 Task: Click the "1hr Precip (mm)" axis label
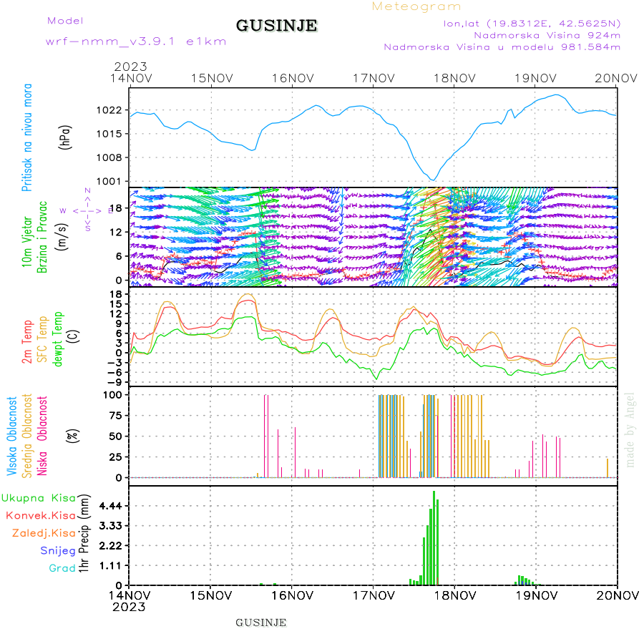click(84, 534)
